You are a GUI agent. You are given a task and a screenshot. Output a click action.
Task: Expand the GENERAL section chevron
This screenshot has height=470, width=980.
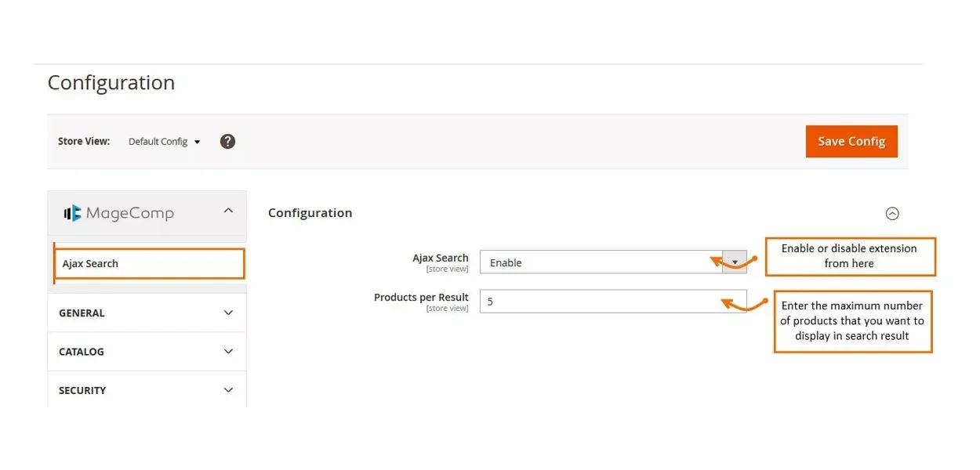coord(228,313)
